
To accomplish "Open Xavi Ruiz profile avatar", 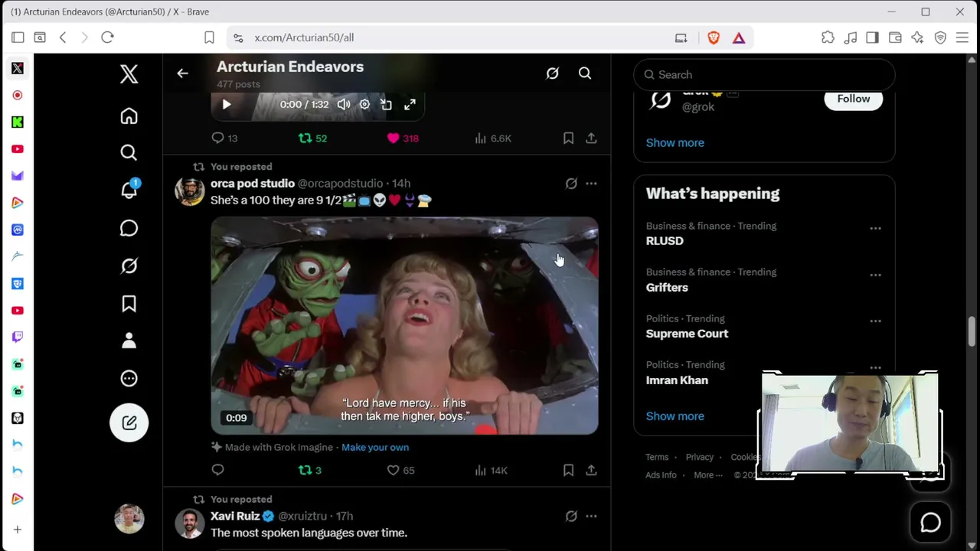I will 189,524.
